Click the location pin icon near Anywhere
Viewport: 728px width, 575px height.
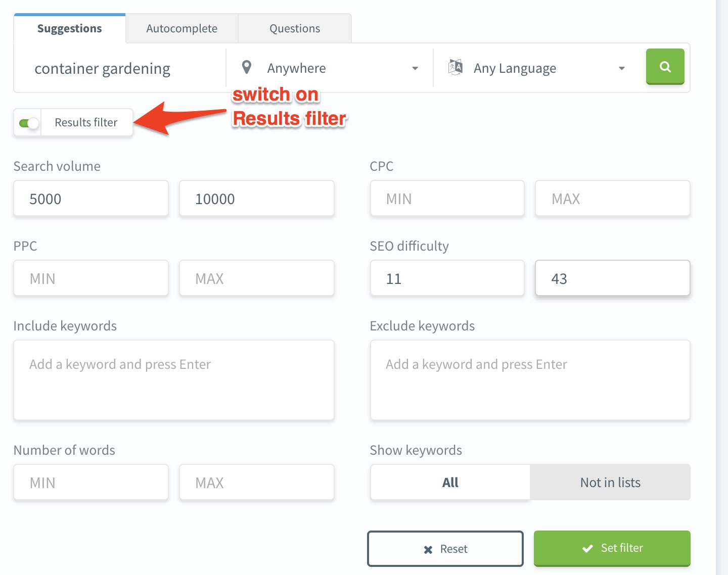(x=247, y=67)
